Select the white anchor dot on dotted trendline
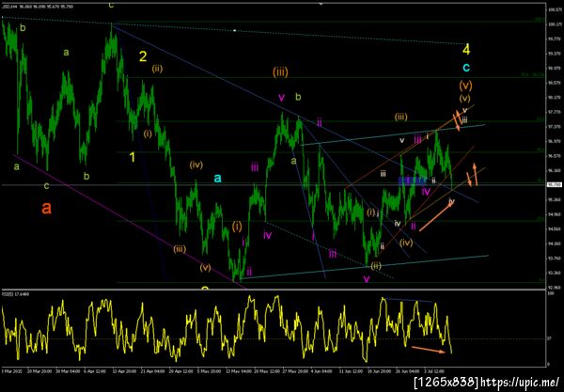The width and height of the screenshot is (564, 392). pyautogui.click(x=234, y=31)
